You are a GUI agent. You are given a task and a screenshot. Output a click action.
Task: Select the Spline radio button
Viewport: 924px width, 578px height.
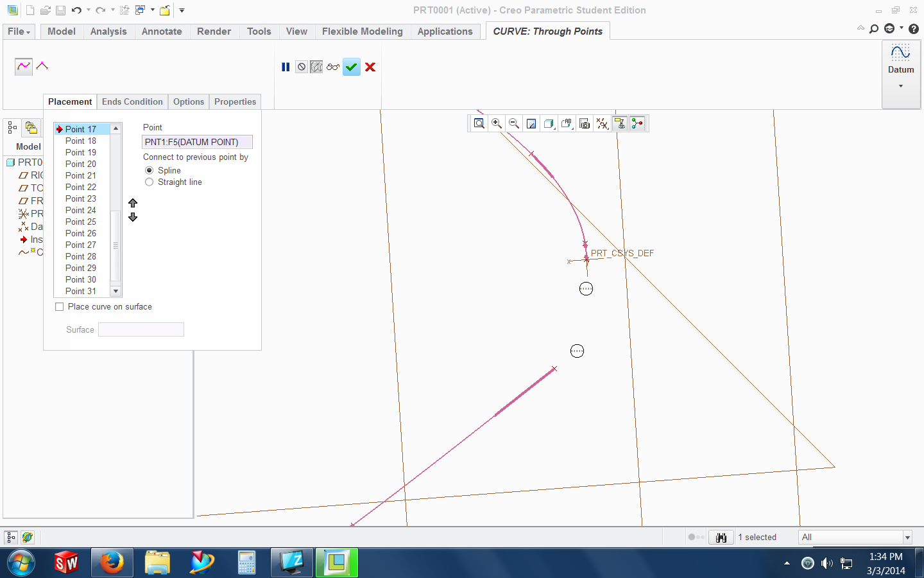click(x=150, y=170)
